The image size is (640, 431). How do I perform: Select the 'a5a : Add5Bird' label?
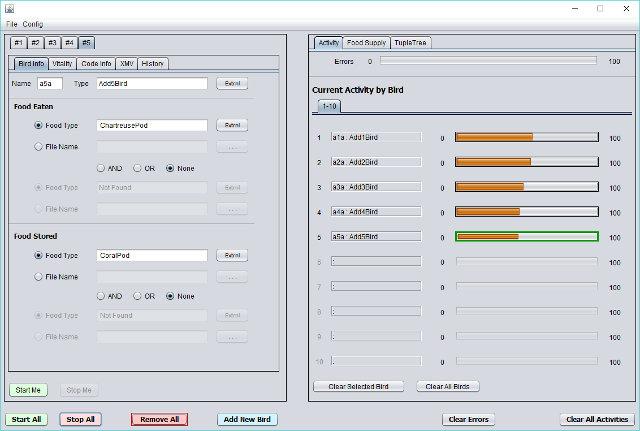pos(376,237)
